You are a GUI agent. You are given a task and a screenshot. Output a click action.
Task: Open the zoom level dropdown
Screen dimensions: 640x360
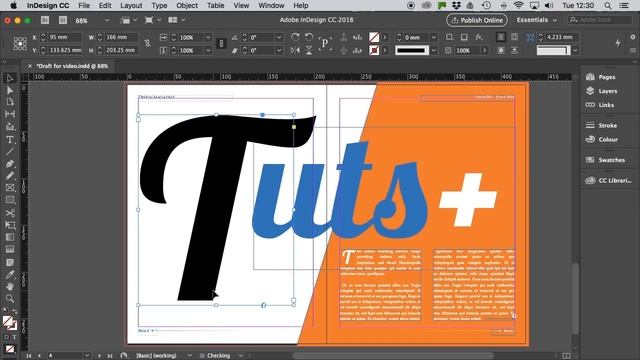point(107,20)
